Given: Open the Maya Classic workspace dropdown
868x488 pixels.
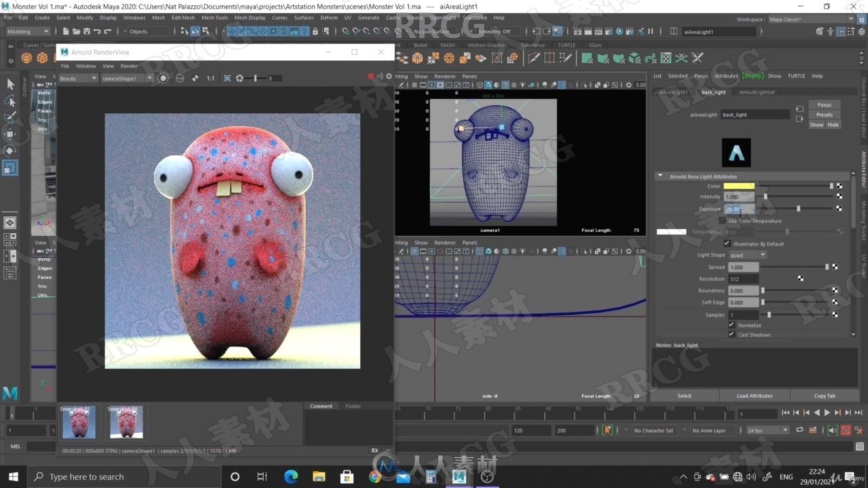Looking at the screenshot, I should 810,19.
